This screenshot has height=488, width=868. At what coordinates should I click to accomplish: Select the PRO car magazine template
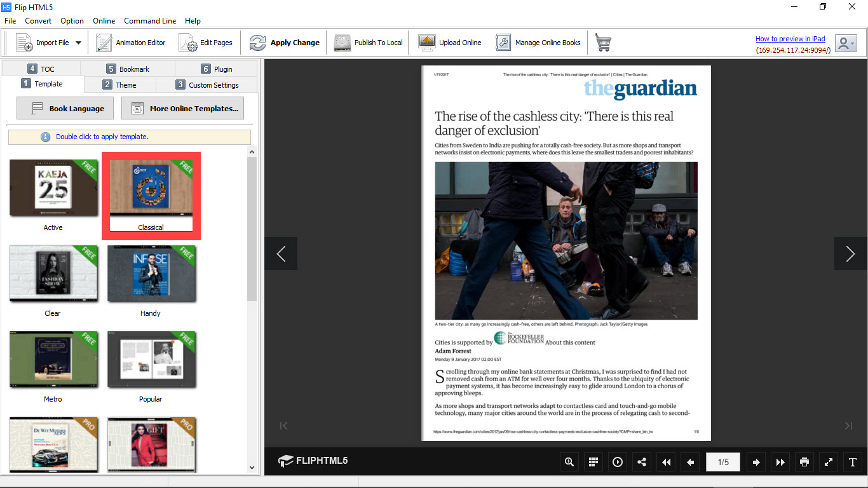click(53, 444)
